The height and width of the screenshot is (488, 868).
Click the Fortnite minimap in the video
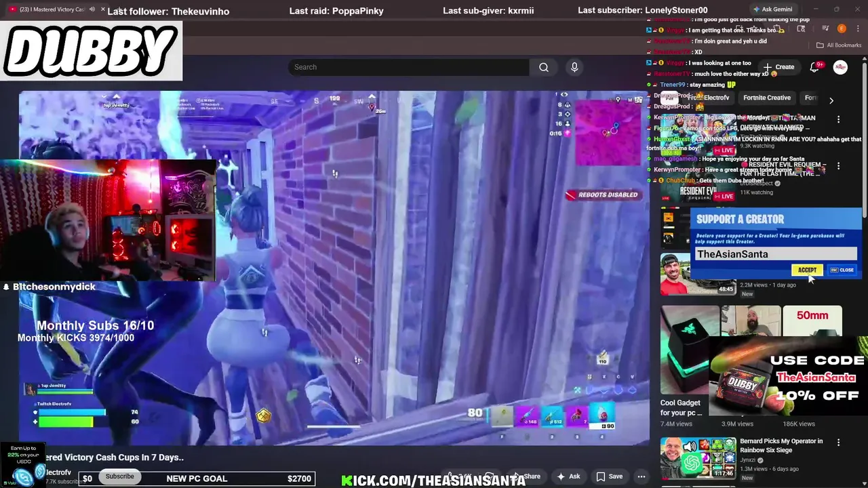pyautogui.click(x=608, y=132)
